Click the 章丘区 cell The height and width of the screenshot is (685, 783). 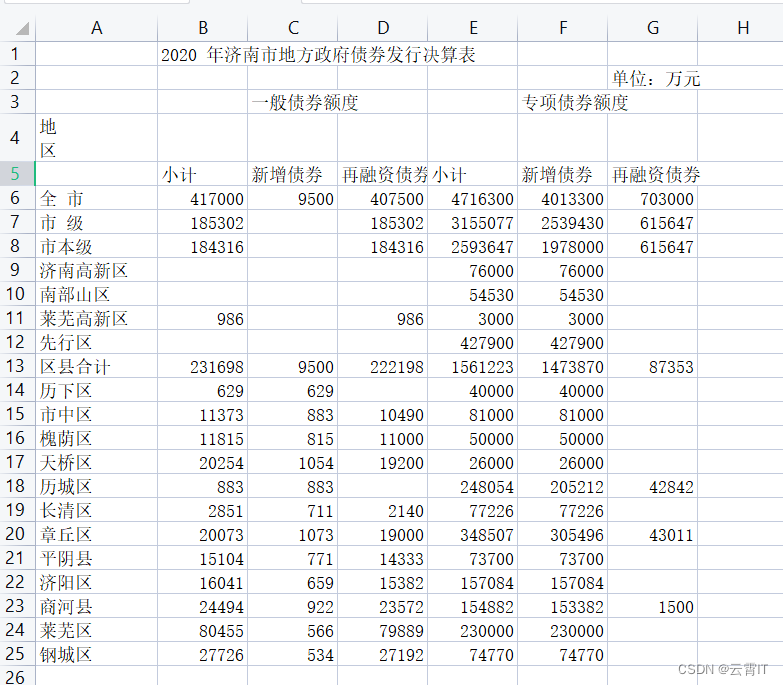[96, 534]
